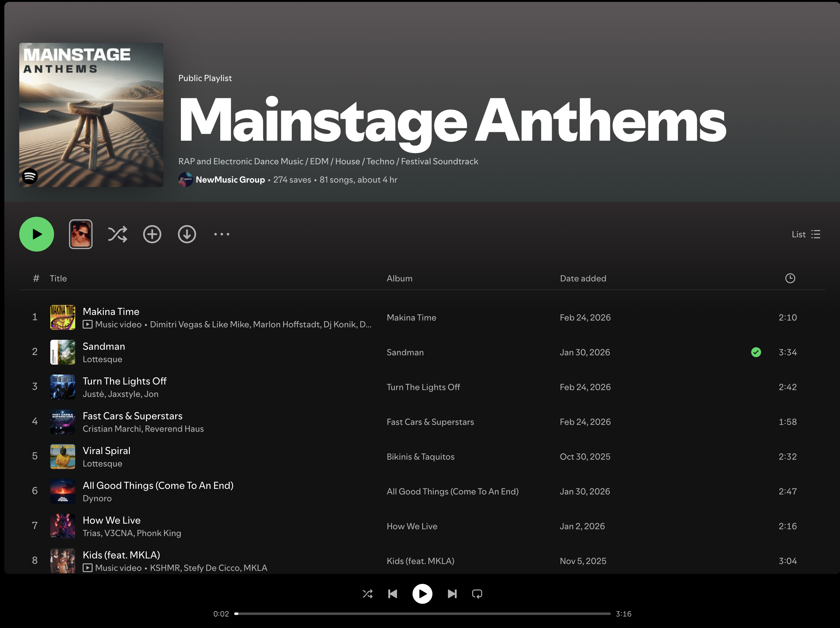This screenshot has height=628, width=840.
Task: Open Fast Cars & Superstars track title
Action: (133, 416)
